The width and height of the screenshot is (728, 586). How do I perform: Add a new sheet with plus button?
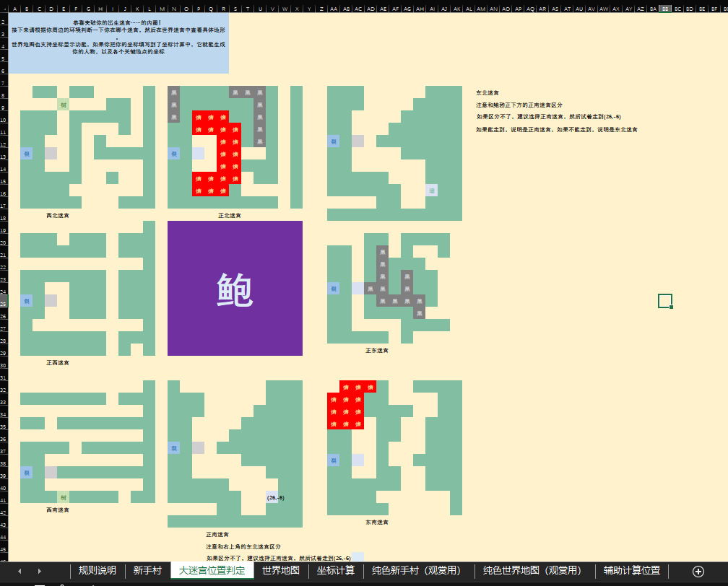tap(698, 571)
